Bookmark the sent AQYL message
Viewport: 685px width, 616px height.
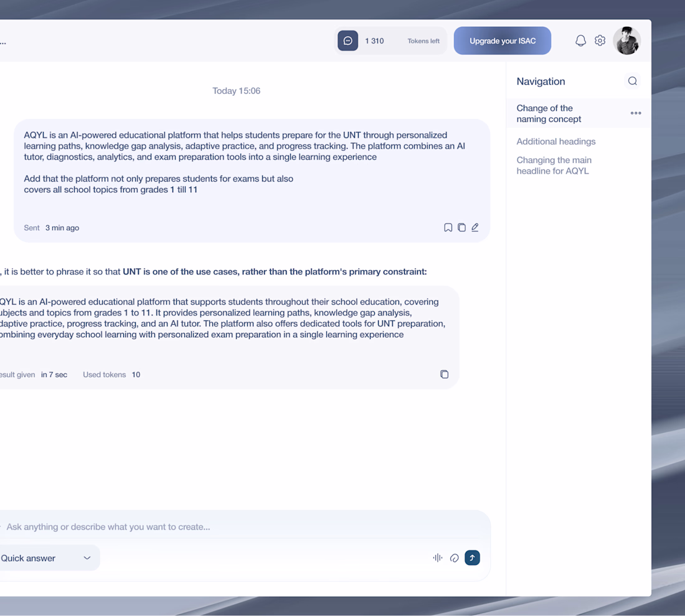(x=448, y=228)
